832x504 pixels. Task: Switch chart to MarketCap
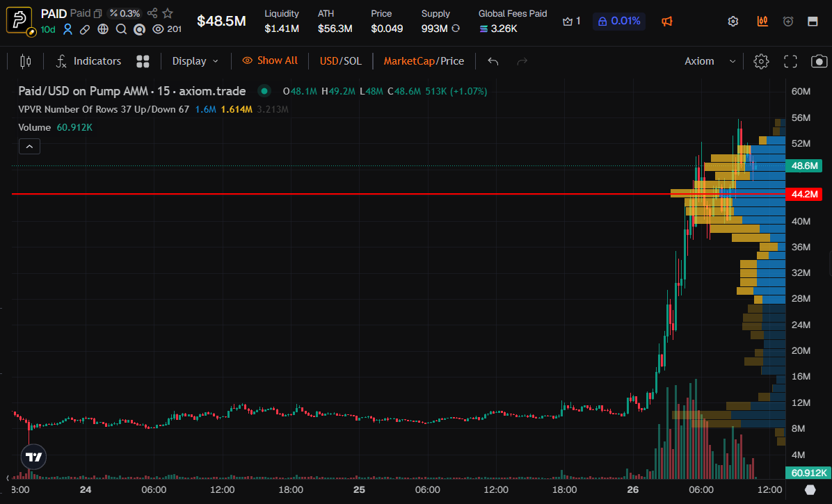point(409,61)
